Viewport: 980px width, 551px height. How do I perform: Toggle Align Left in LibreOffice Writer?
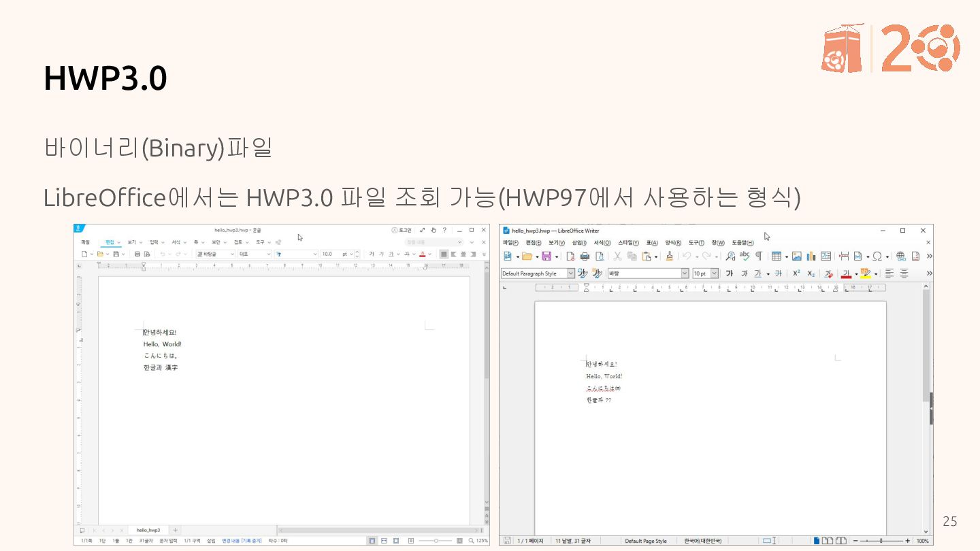click(889, 273)
